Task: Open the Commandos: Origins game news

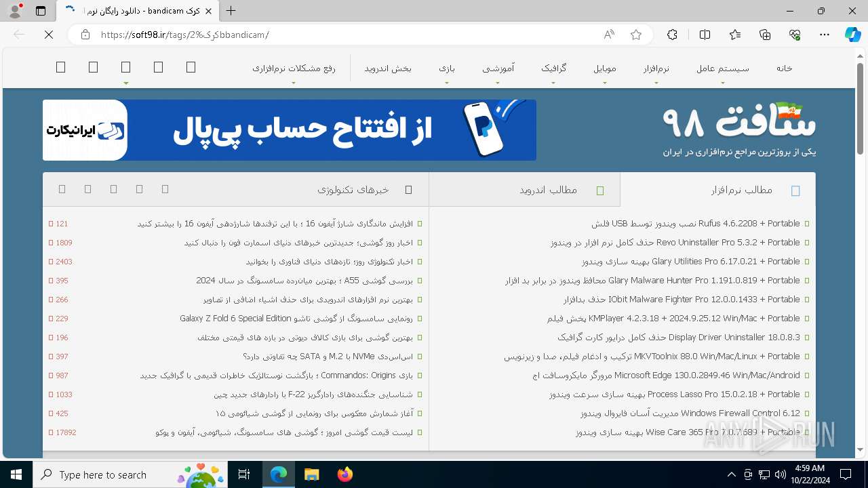Action: 276,375
